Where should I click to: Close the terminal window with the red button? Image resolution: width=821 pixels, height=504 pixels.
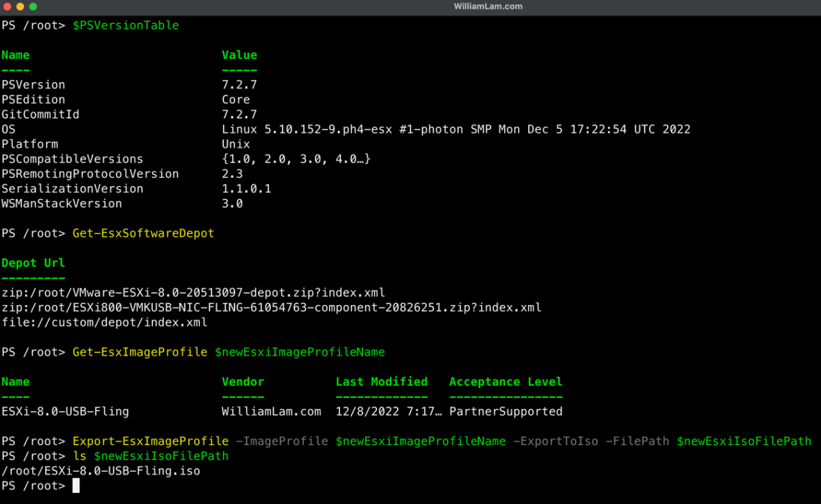[x=7, y=6]
